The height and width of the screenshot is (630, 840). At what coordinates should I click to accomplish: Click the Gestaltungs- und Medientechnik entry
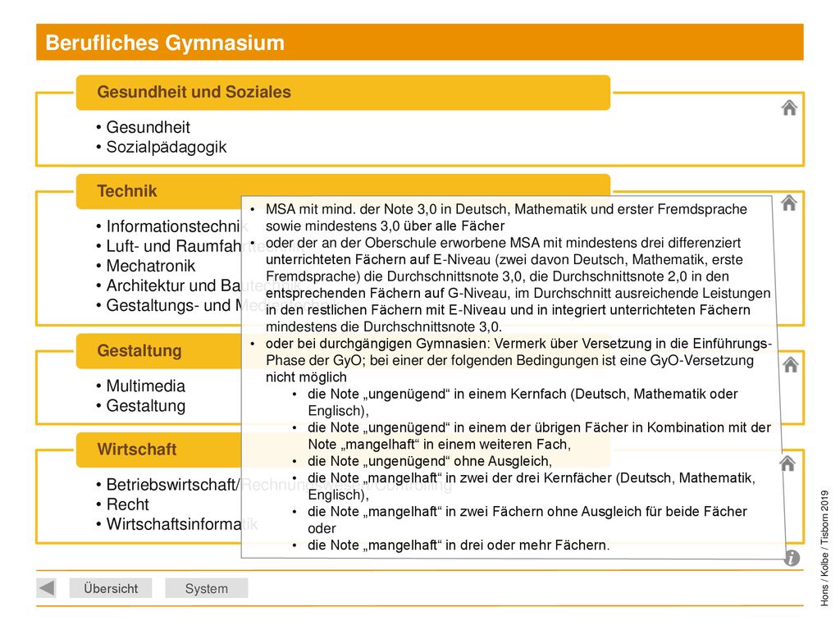click(x=218, y=306)
